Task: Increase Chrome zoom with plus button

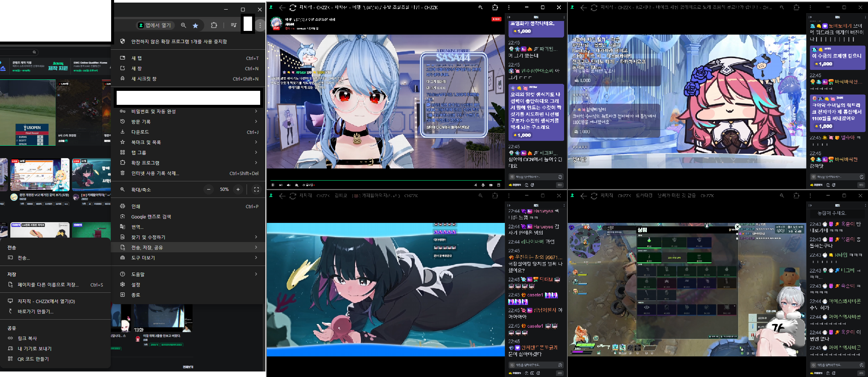Action: (x=238, y=189)
